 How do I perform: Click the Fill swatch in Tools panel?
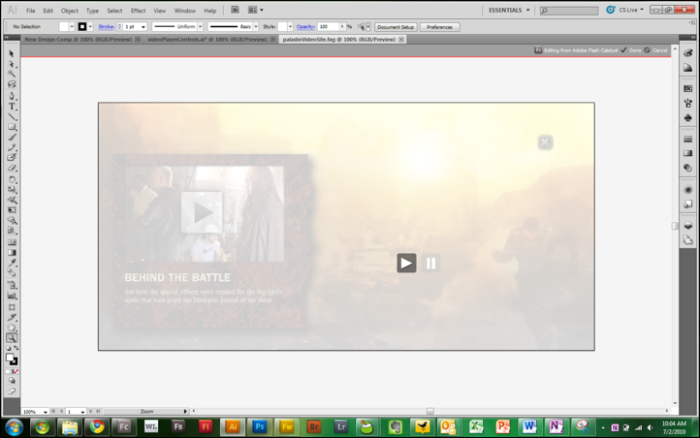point(9,357)
